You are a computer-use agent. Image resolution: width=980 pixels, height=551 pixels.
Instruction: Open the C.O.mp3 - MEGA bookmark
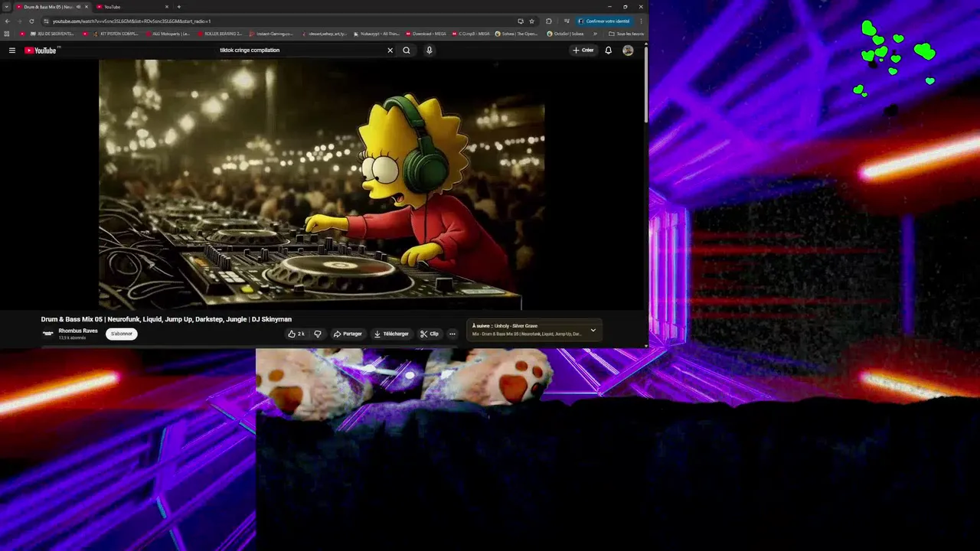pos(471,34)
